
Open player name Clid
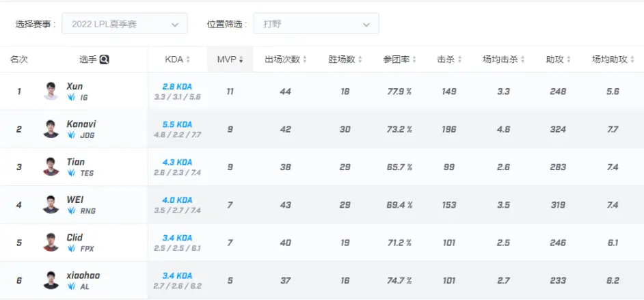pos(75,237)
